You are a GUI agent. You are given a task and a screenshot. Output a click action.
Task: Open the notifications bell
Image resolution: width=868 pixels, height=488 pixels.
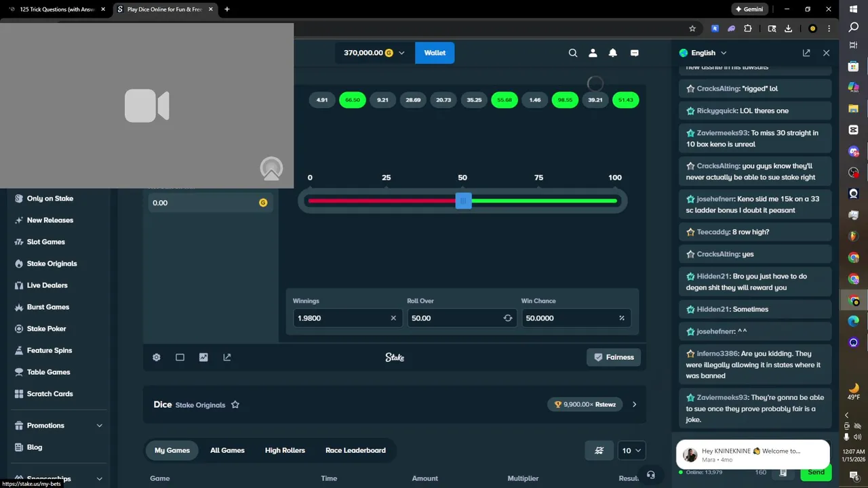pyautogui.click(x=613, y=53)
